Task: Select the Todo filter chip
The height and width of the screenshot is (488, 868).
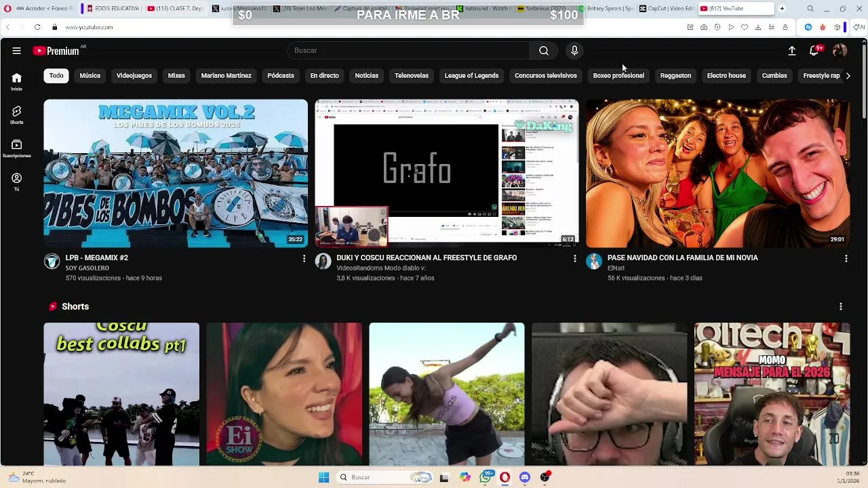Action: 56,76
